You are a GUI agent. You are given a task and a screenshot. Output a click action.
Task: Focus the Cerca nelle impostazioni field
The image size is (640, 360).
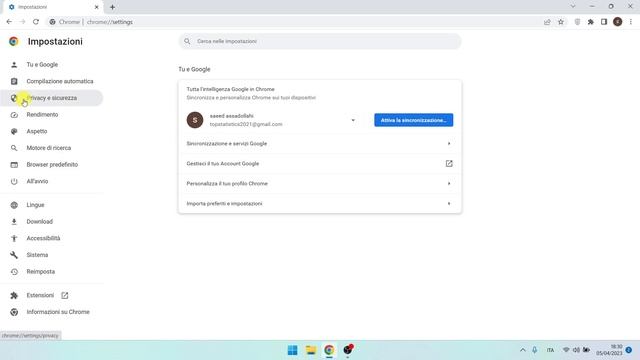pyautogui.click(x=320, y=41)
